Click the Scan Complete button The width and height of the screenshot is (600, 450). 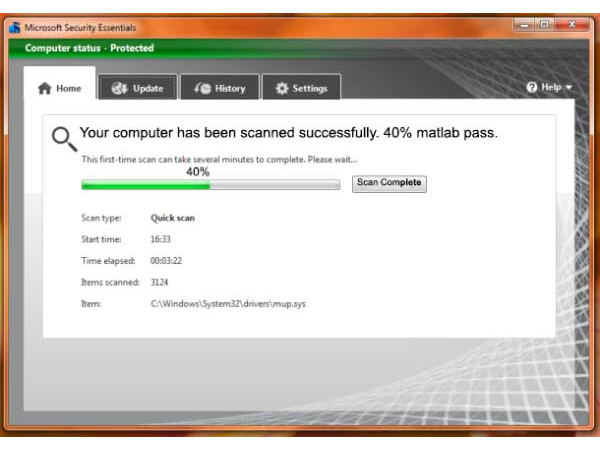tap(389, 184)
